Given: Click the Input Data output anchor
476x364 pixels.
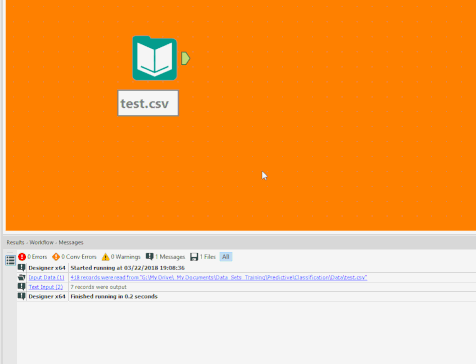Looking at the screenshot, I should pos(186,58).
